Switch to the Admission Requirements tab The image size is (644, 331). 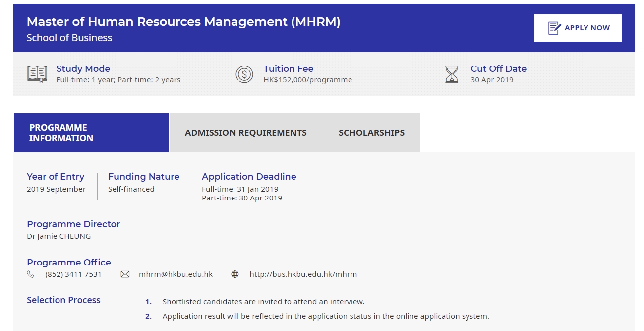[246, 133]
